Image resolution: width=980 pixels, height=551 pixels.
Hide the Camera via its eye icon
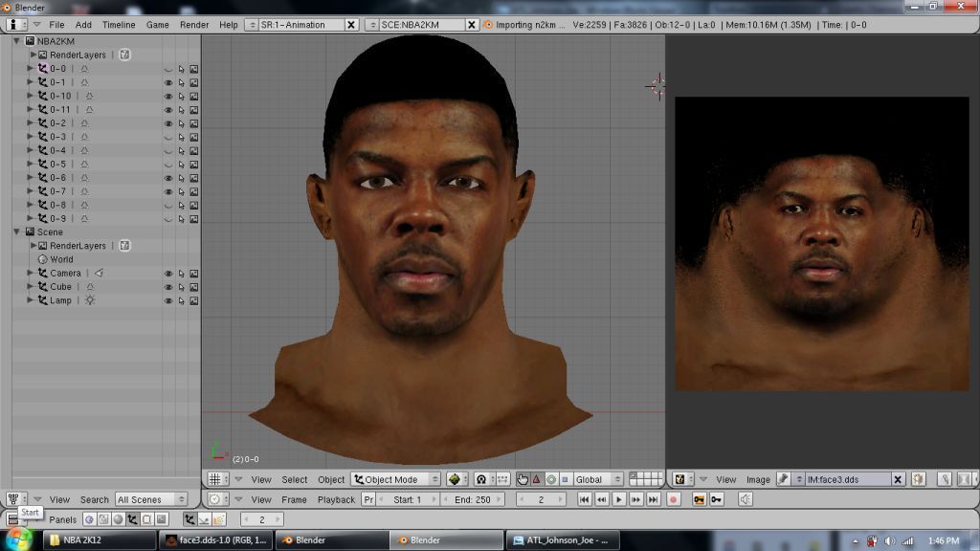point(168,274)
